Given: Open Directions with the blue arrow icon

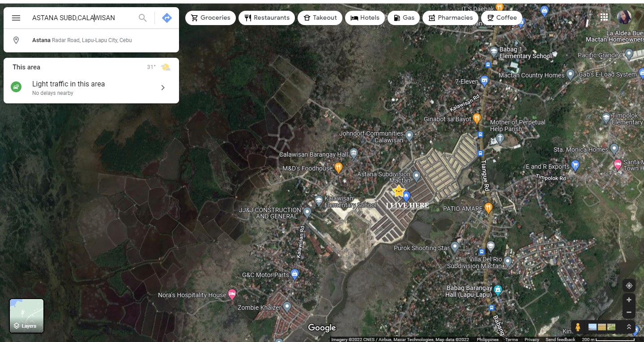Looking at the screenshot, I should [x=167, y=18].
